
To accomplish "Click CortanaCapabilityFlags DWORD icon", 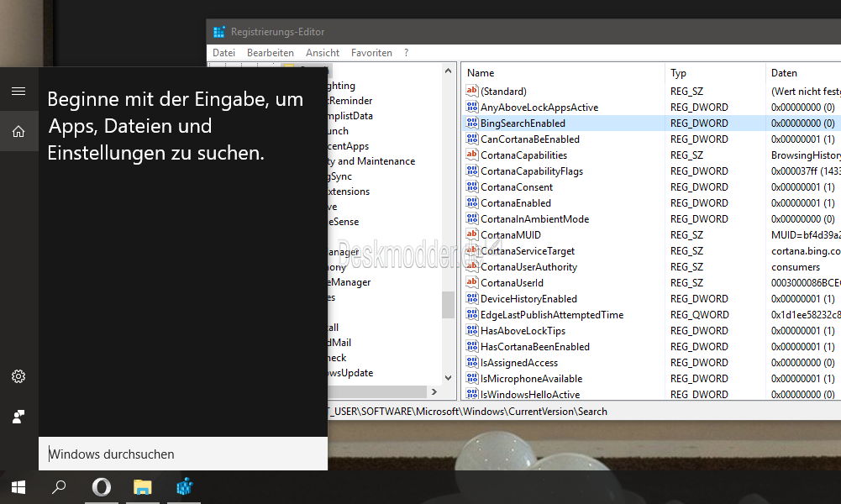I will 472,171.
